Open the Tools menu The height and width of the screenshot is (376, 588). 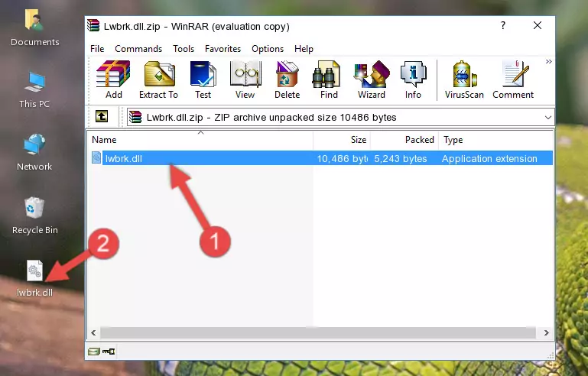(x=184, y=49)
